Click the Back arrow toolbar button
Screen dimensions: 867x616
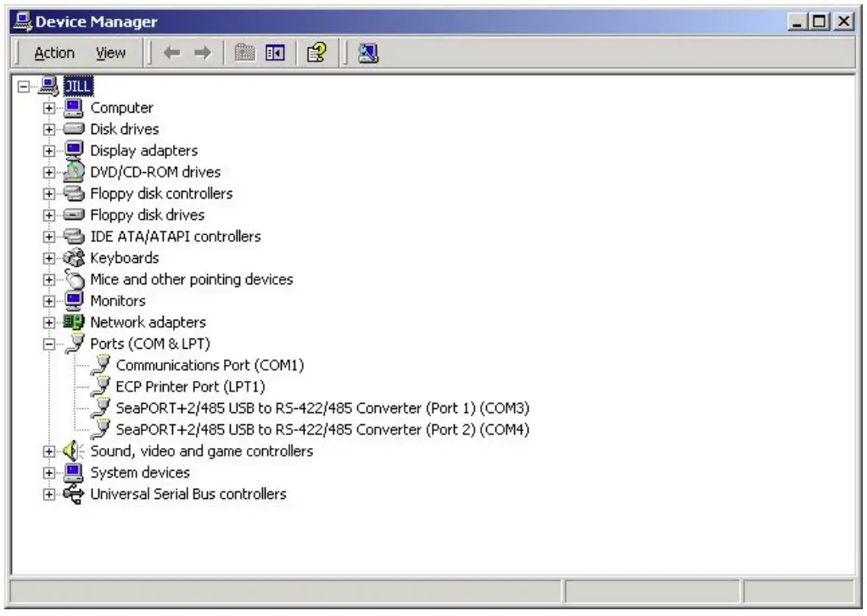point(172,53)
